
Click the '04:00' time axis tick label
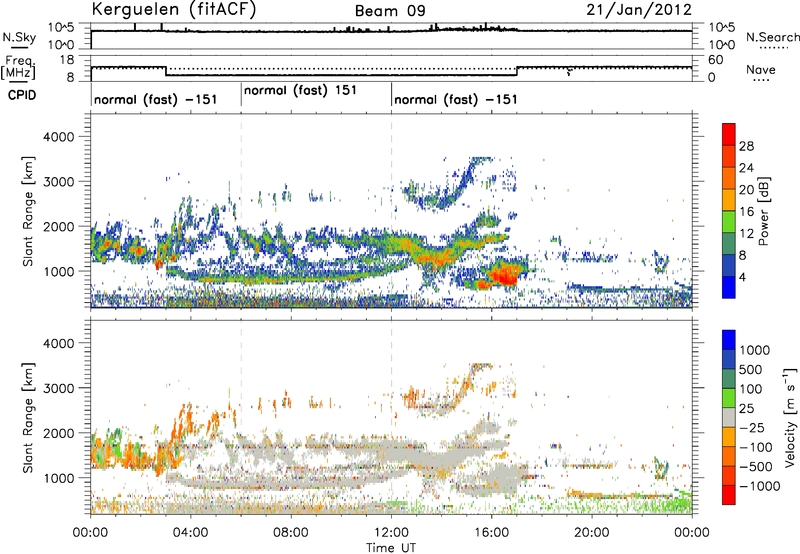click(190, 533)
